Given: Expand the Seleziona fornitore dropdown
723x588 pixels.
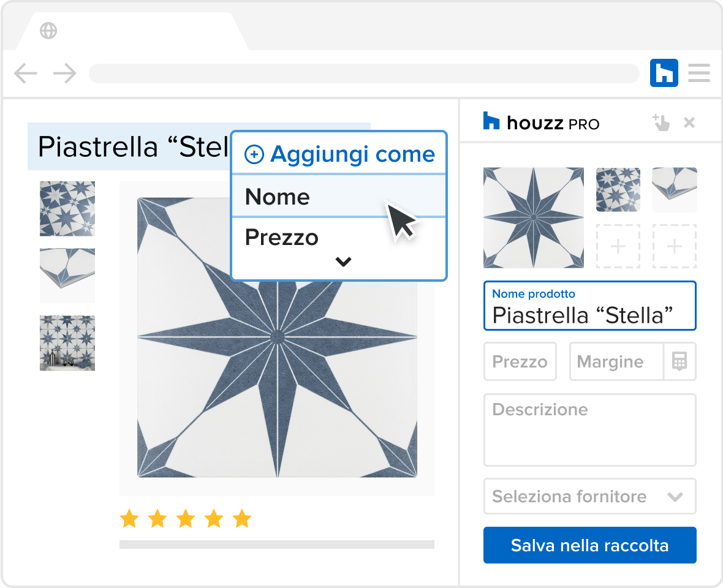Looking at the screenshot, I should click(x=590, y=496).
